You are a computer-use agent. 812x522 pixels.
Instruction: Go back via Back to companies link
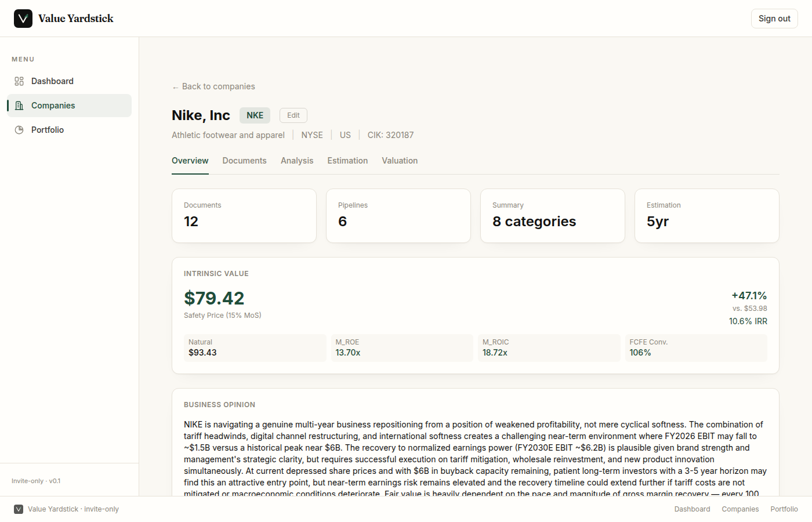pyautogui.click(x=213, y=86)
